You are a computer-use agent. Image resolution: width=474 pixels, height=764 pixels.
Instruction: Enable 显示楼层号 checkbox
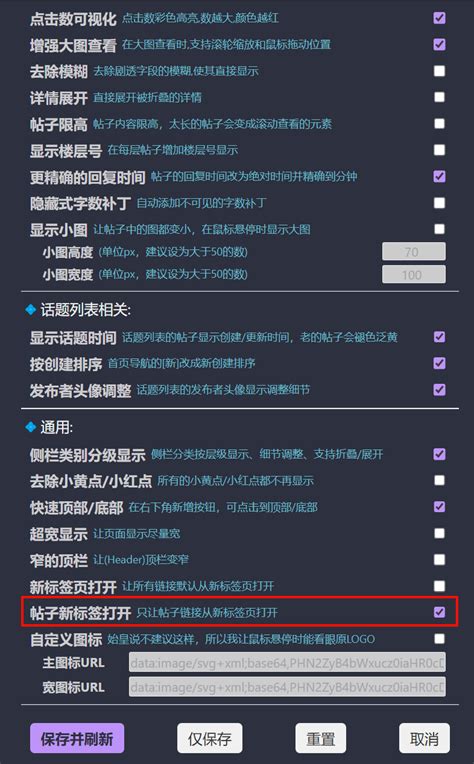tap(439, 150)
